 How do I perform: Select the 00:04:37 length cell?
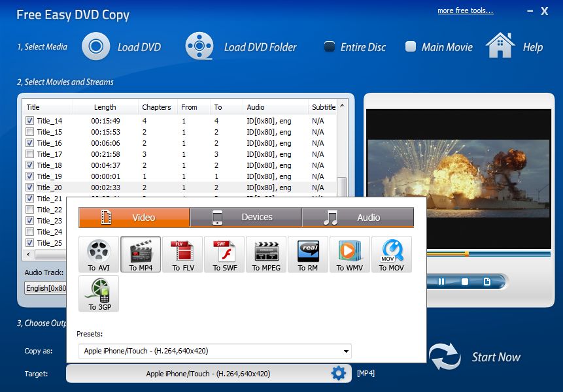tap(105, 165)
